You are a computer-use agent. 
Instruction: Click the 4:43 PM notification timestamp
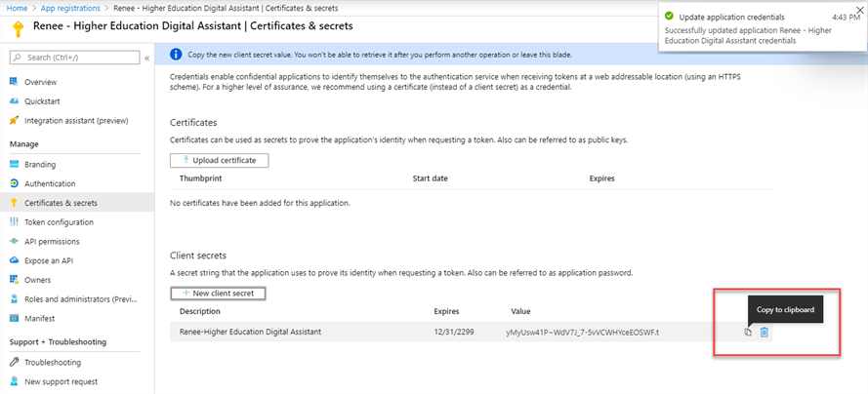point(847,18)
